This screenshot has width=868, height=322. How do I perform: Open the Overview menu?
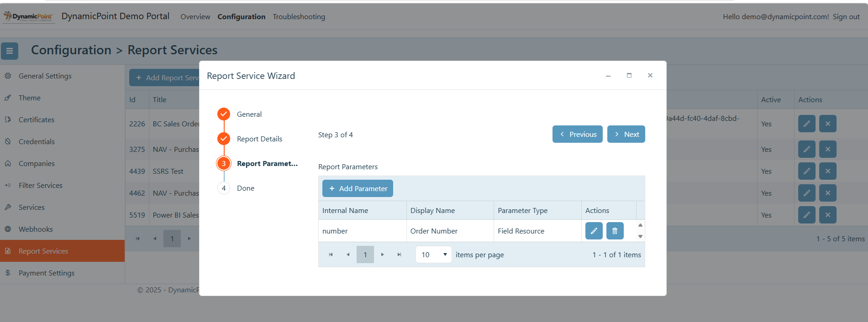coord(195,17)
